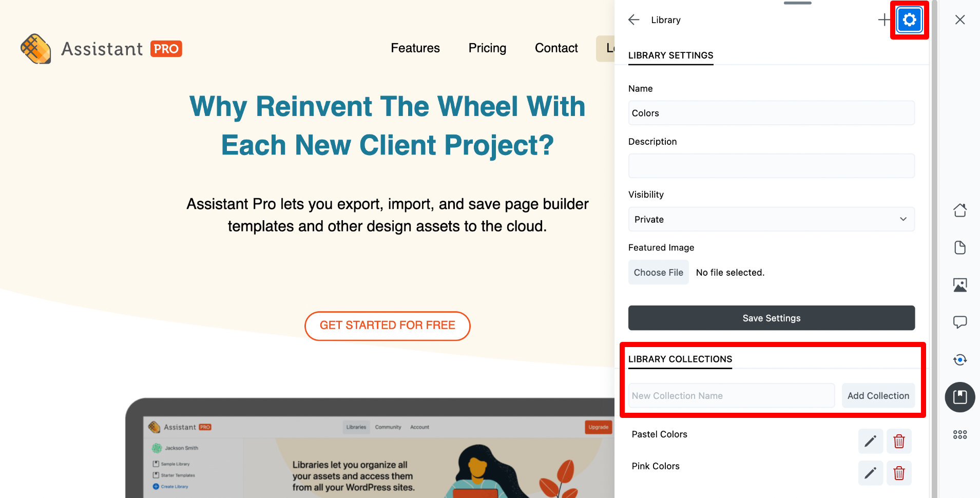Open the Comments app speech-bubble icon
The image size is (980, 498).
pos(959,322)
